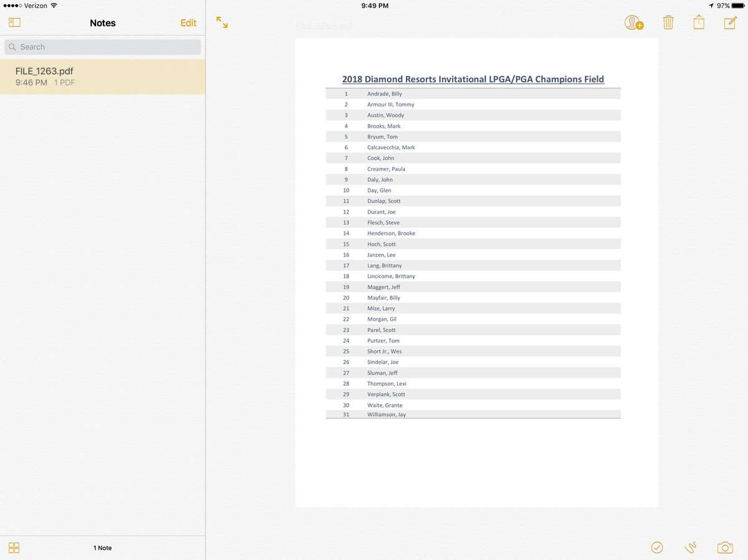Select row 'Durant, Joe'
This screenshot has height=560, width=748.
[473, 212]
